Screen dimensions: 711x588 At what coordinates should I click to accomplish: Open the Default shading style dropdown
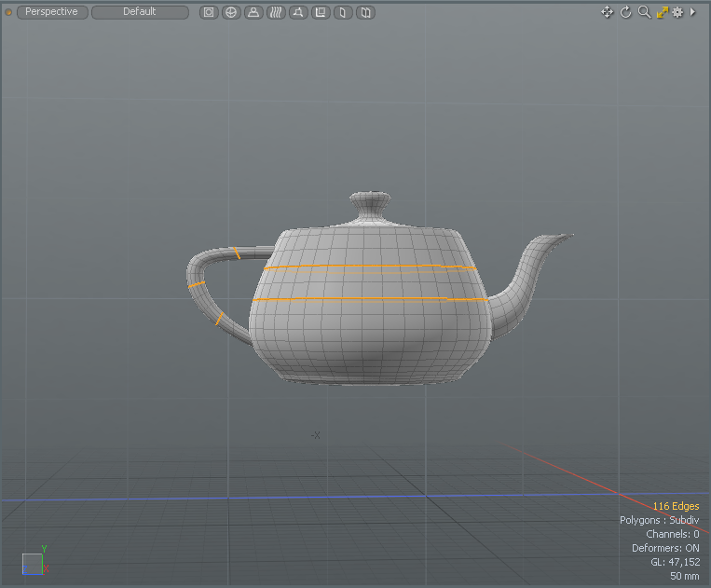pos(140,12)
